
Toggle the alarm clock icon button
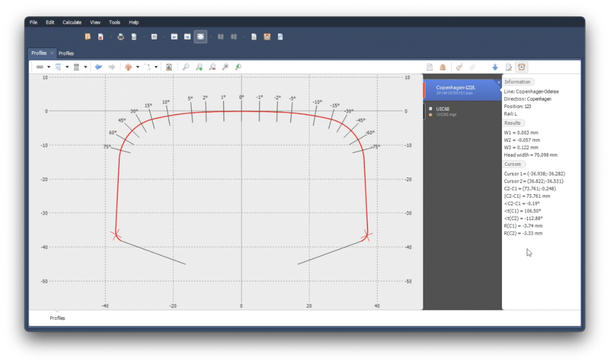coord(521,67)
